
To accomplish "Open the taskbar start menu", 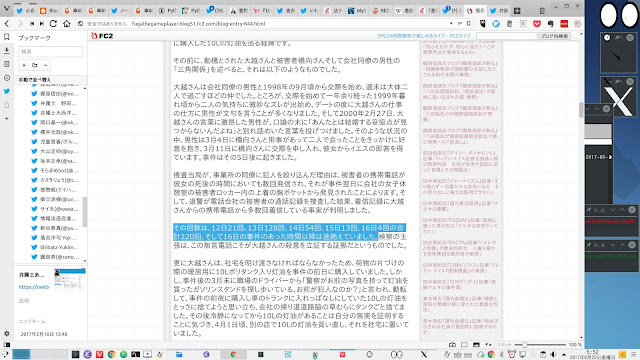I will (x=6, y=354).
